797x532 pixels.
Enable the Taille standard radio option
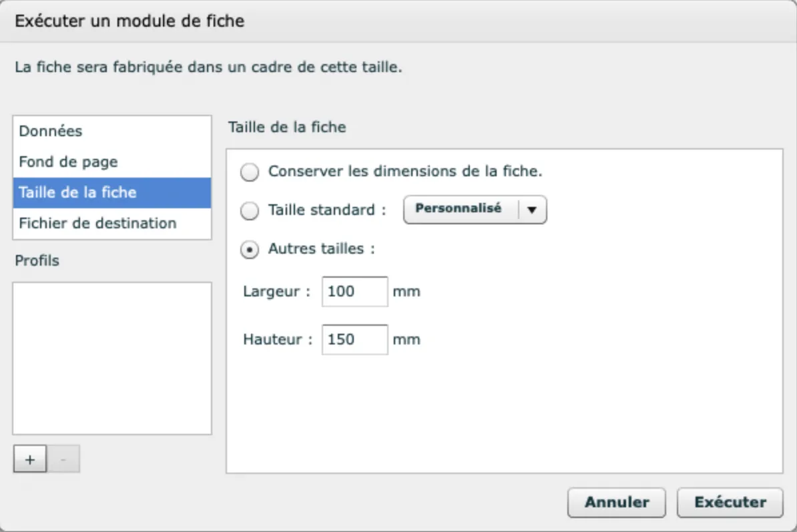click(250, 211)
